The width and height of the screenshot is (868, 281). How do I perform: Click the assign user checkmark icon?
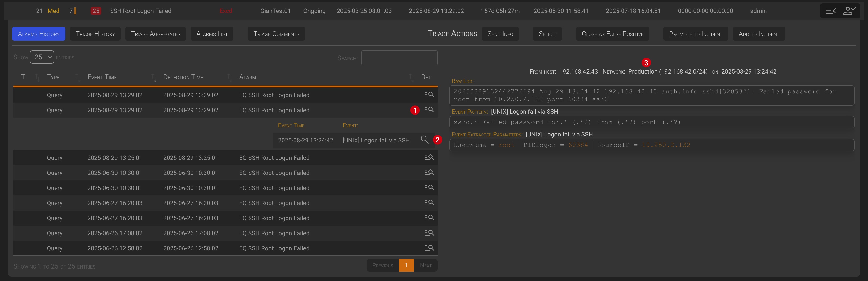849,11
